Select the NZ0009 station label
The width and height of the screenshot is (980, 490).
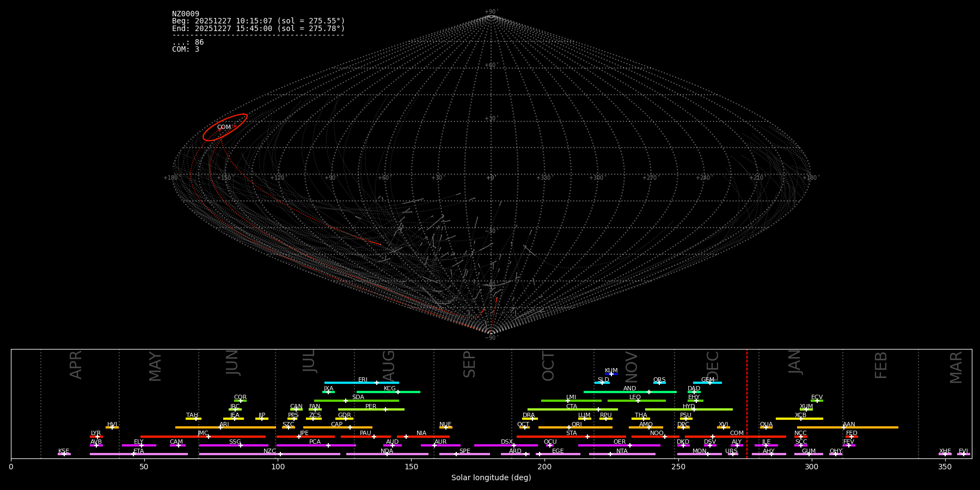186,14
